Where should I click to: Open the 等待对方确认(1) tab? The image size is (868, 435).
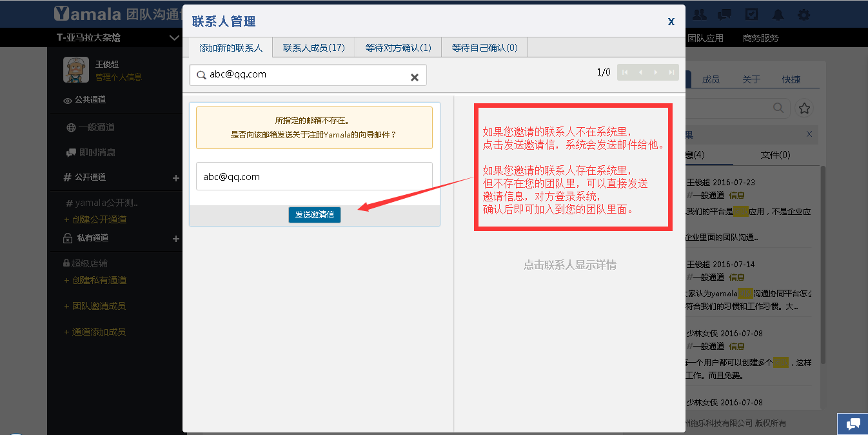click(398, 48)
